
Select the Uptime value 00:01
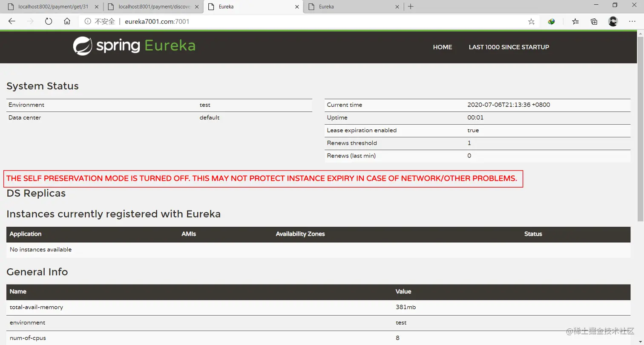[475, 117]
